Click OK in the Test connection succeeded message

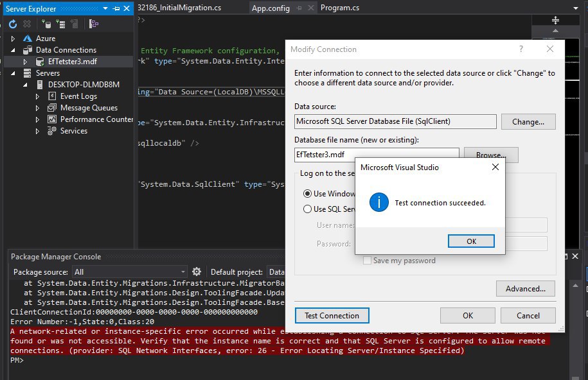tap(471, 241)
